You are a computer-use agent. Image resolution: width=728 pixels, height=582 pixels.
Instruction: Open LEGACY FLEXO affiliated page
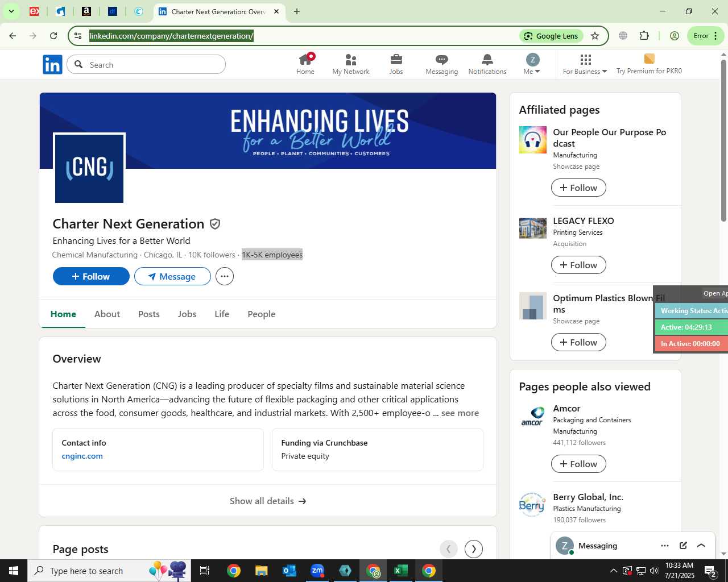pos(584,221)
